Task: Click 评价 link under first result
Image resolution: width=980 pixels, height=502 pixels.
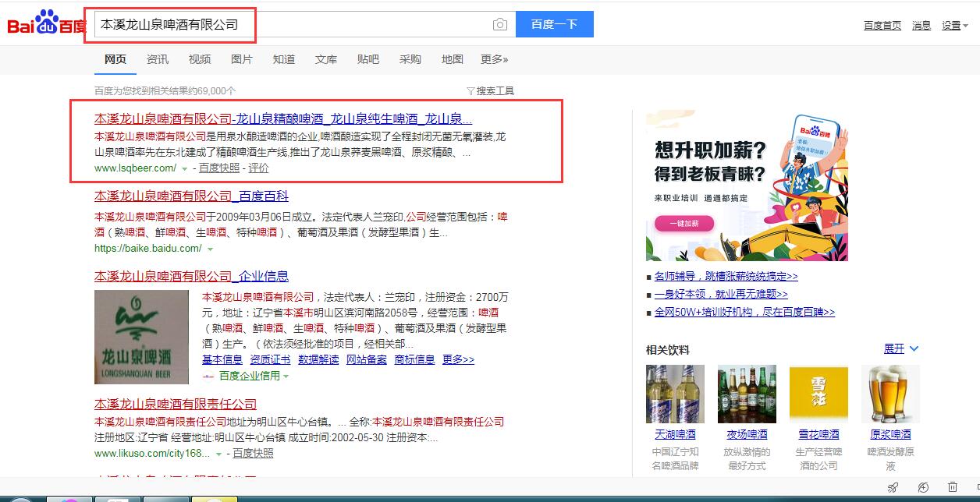Action: click(x=258, y=168)
